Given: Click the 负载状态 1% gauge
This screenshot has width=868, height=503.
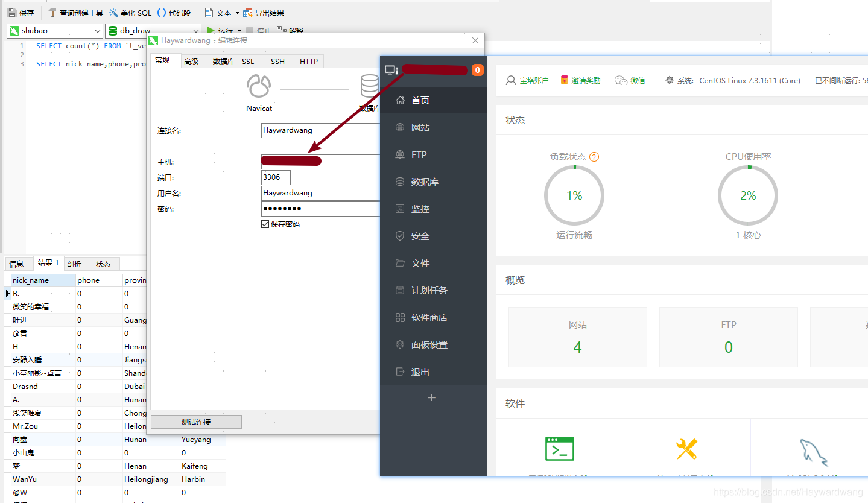Looking at the screenshot, I should coord(574,195).
